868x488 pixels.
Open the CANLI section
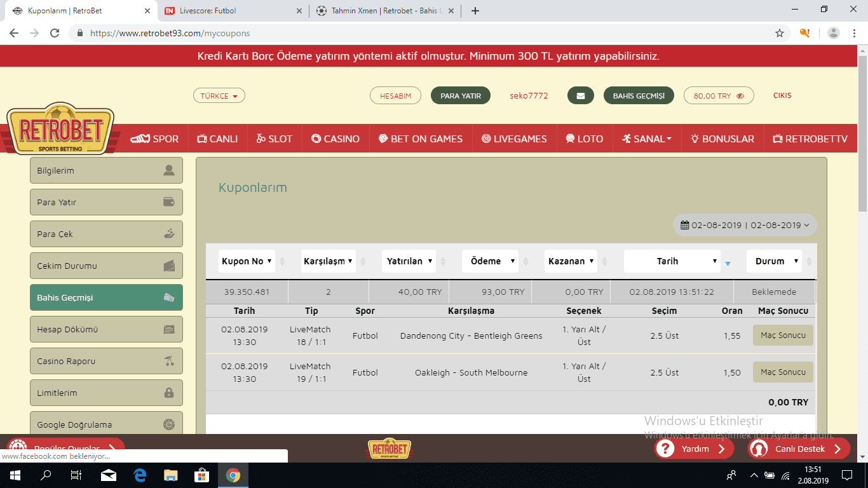coord(217,139)
